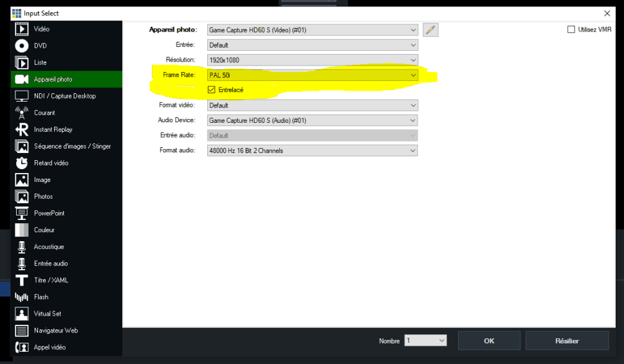Select the Couleur input option
The width and height of the screenshot is (624, 364).
(x=44, y=230)
